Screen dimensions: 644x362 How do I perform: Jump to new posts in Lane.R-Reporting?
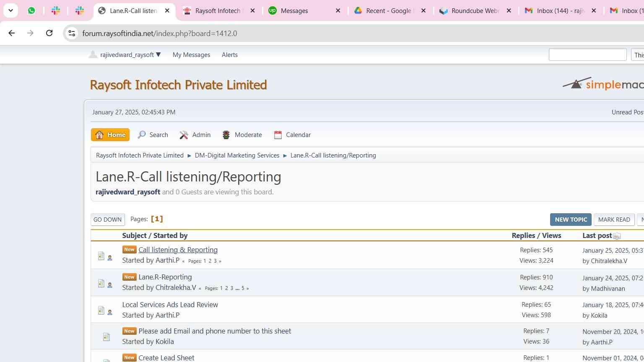[x=129, y=277]
